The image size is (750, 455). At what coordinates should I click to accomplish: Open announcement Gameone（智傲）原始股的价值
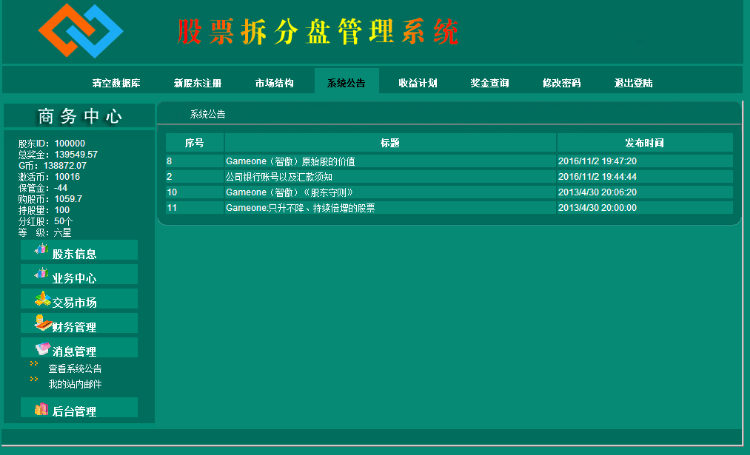coord(290,161)
